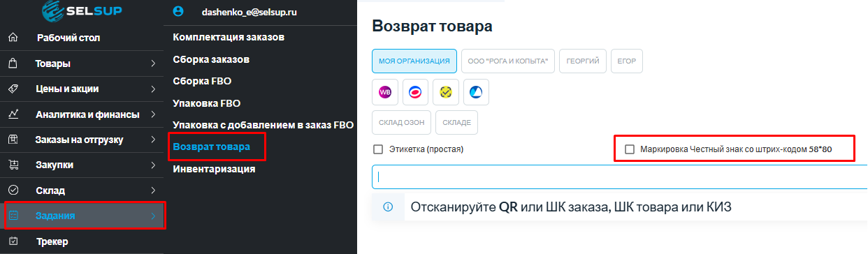The image size is (868, 254).
Task: Open Трекер in sidebar
Action: (52, 241)
